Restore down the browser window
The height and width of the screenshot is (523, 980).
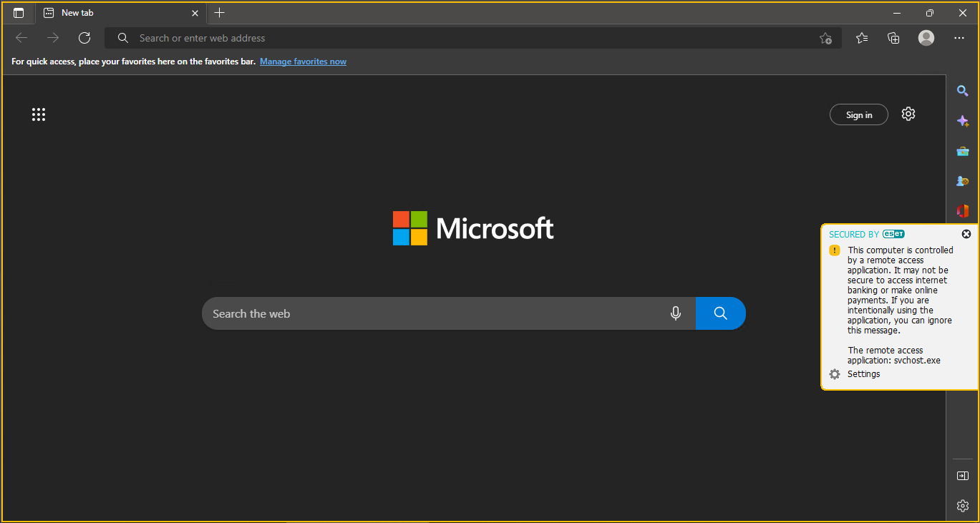(930, 13)
